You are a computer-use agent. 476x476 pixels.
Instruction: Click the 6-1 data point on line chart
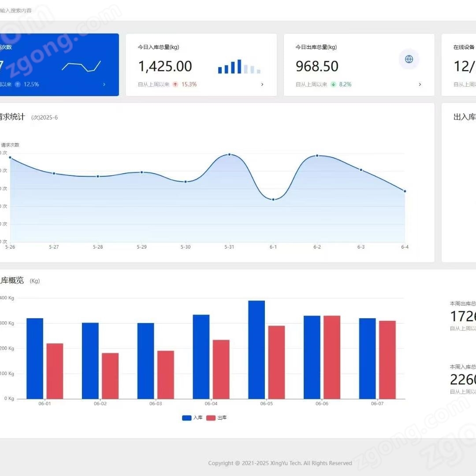pyautogui.click(x=273, y=200)
